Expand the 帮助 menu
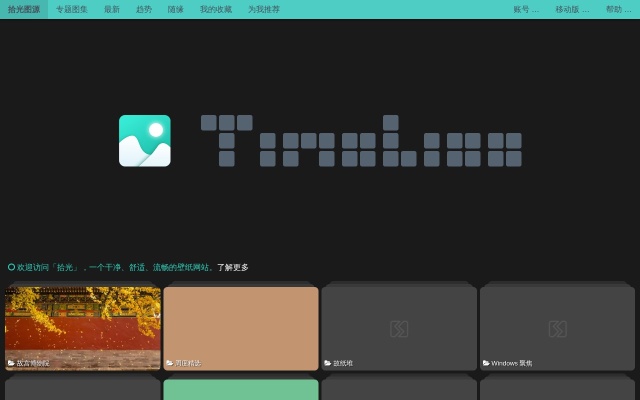 coord(619,9)
